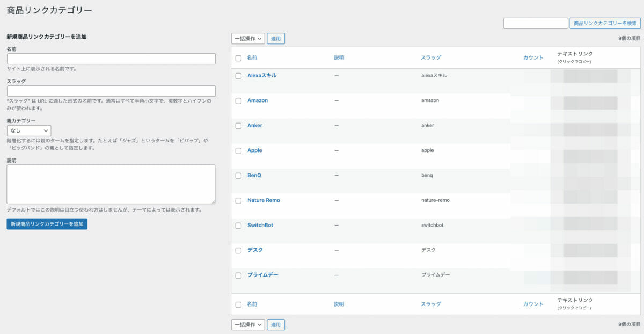The image size is (644, 334).
Task: Open the デスク category name link
Action: click(255, 250)
